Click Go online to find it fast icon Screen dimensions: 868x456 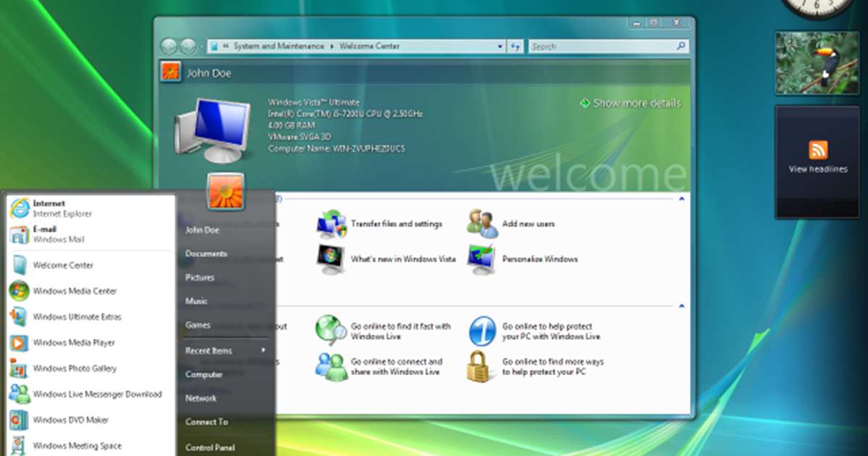pos(331,331)
